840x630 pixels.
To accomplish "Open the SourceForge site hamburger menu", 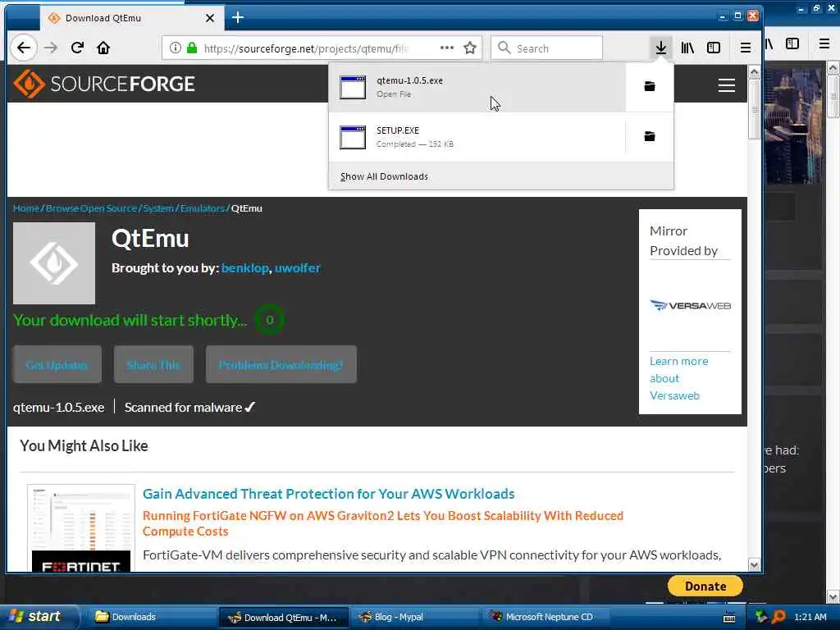I will tap(727, 85).
